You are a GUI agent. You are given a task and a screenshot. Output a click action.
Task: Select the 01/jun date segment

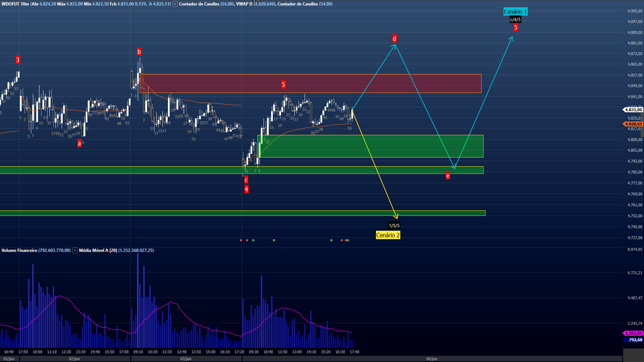pos(10,358)
